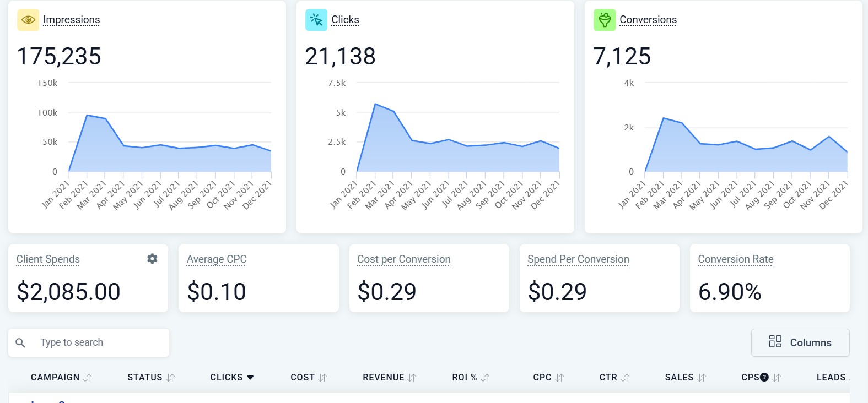Sort table by Campaign column arrows

[x=88, y=378]
